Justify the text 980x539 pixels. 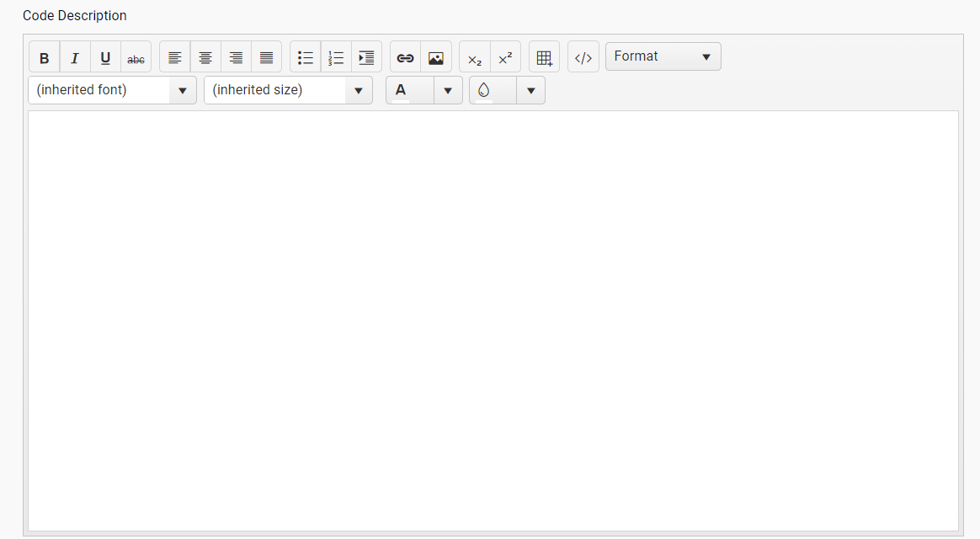266,57
